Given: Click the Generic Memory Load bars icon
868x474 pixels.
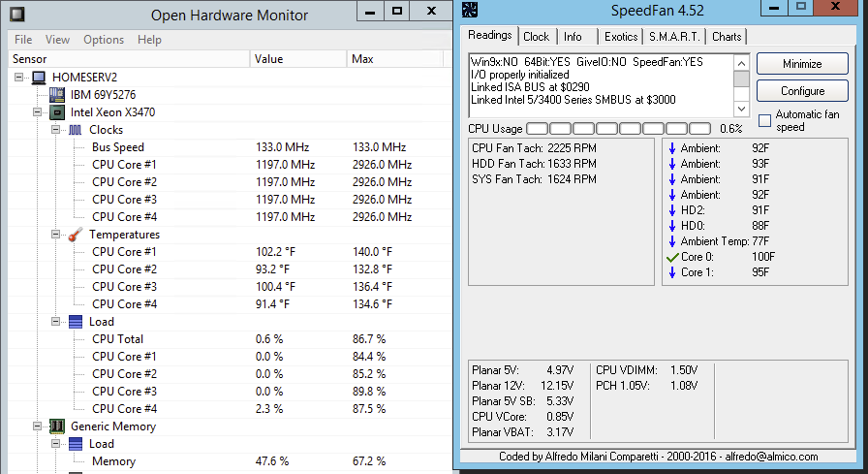Looking at the screenshot, I should (76, 444).
